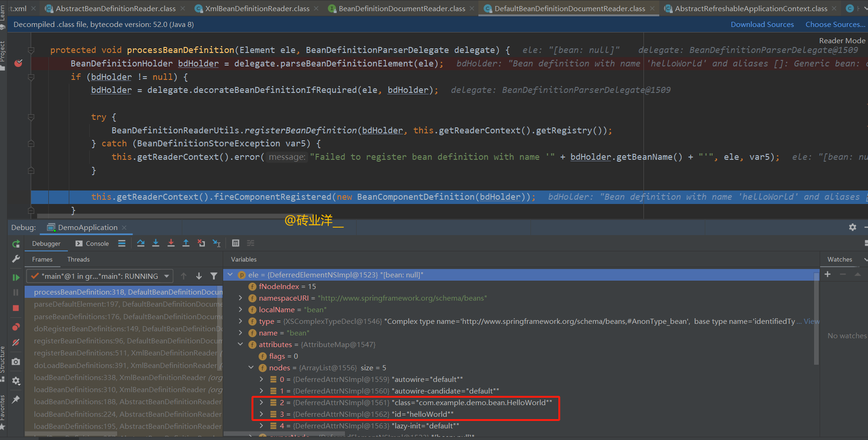868x440 pixels.
Task: Click the Get Thread Dump camera icon
Action: tap(16, 361)
